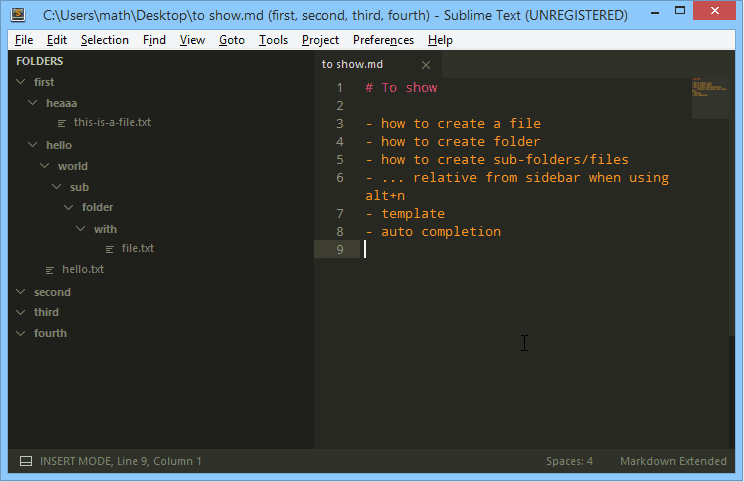744x482 pixels.
Task: Change syntax via Markdown Extended
Action: [673, 461]
